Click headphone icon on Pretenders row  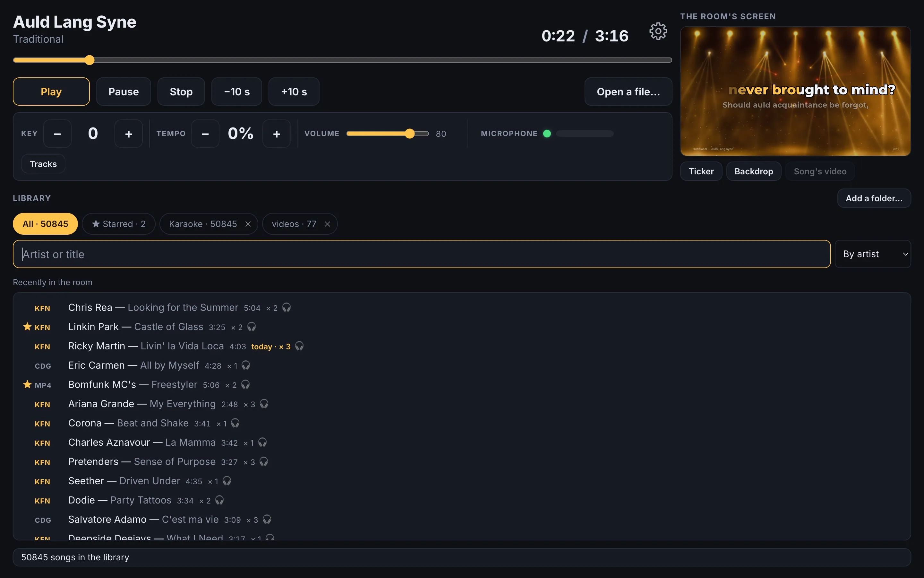264,462
